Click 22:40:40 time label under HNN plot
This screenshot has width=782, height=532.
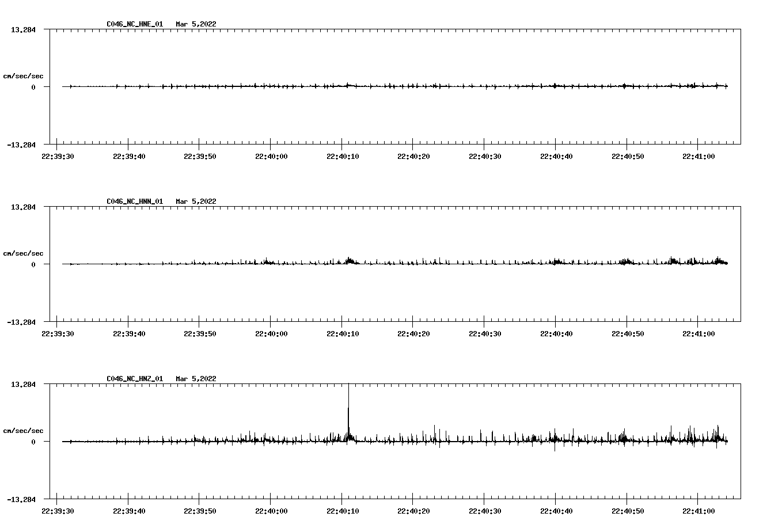(x=556, y=333)
